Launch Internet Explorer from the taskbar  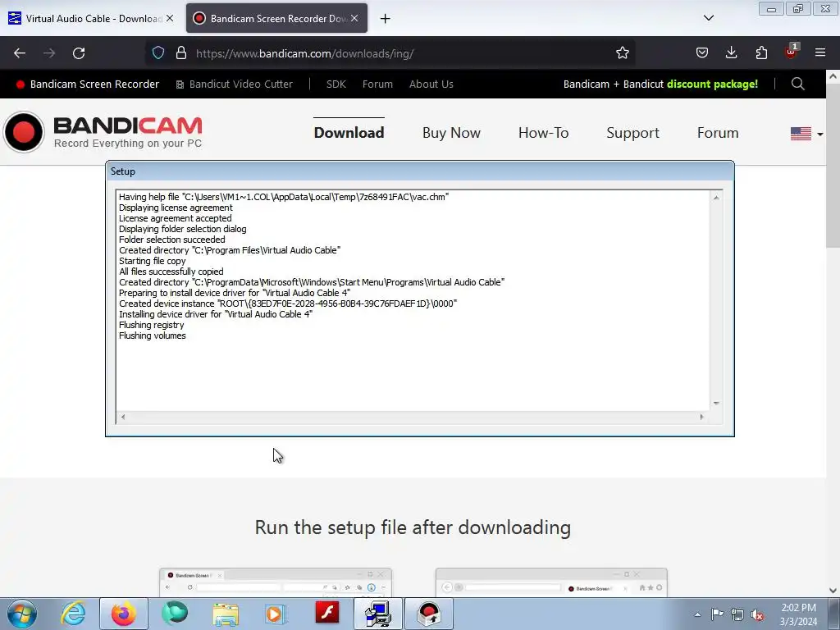click(x=73, y=614)
